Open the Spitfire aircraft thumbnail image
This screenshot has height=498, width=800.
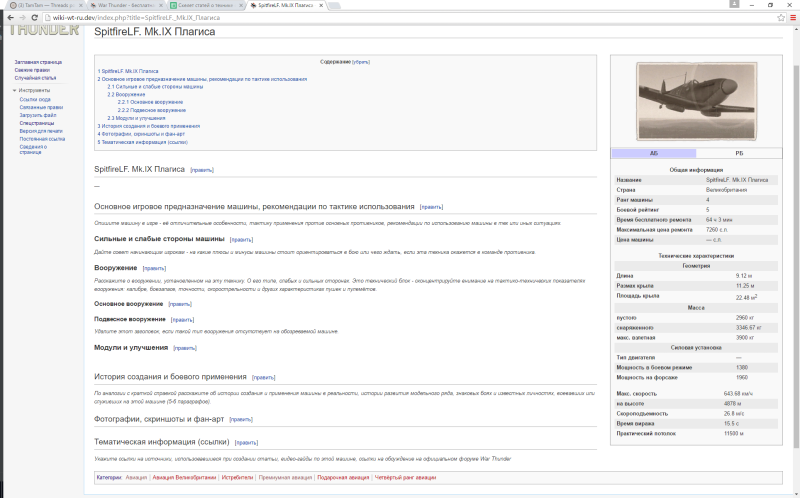click(696, 101)
